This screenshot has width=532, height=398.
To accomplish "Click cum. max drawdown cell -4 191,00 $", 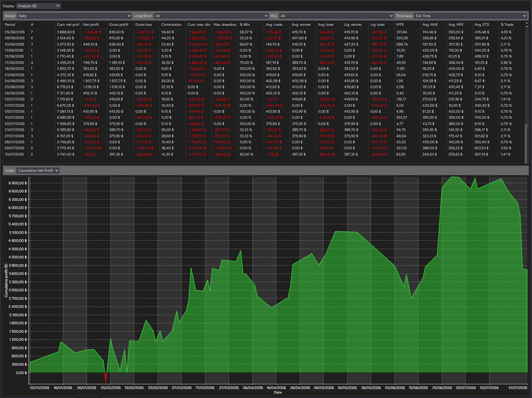I will point(197,154).
